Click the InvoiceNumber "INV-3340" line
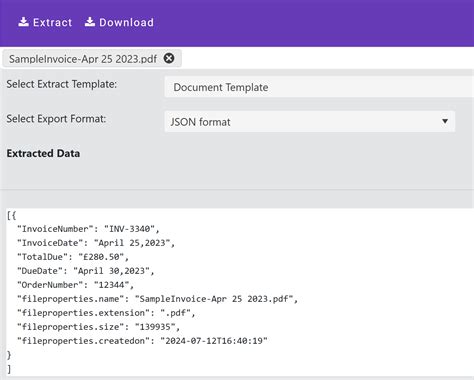The height and width of the screenshot is (380, 474). pyautogui.click(x=88, y=229)
